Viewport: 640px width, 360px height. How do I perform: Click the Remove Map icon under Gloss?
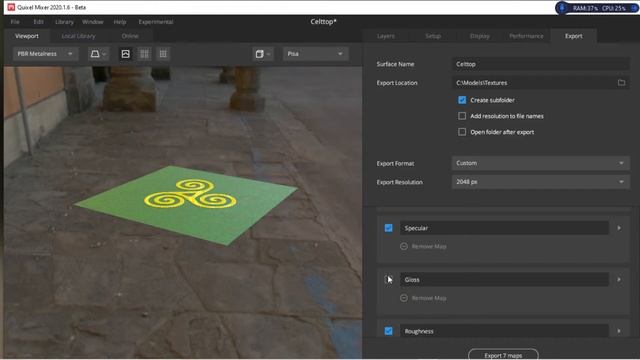pyautogui.click(x=404, y=298)
